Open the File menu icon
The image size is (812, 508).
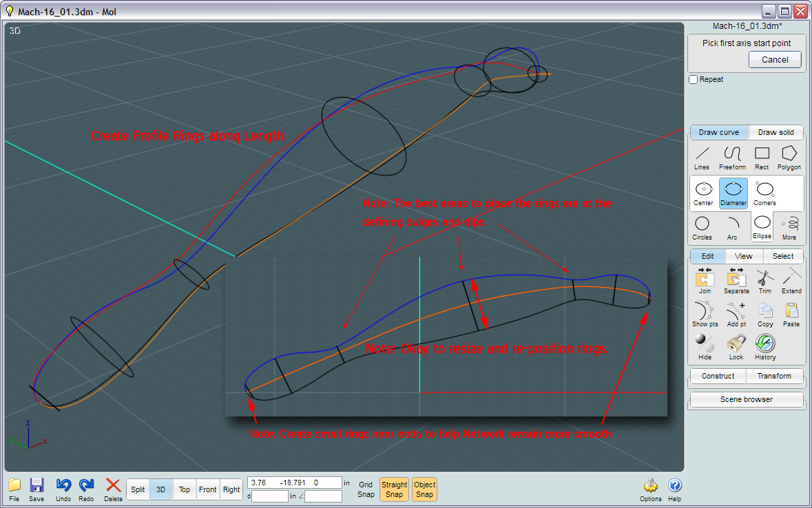(x=14, y=490)
